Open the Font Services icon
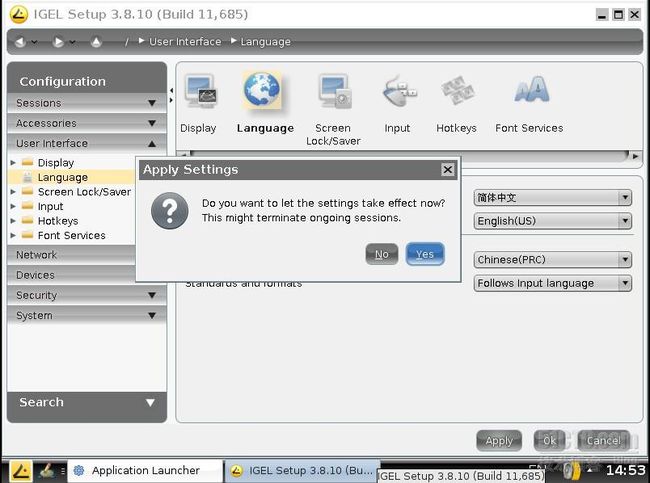This screenshot has height=483, width=650. point(532,89)
